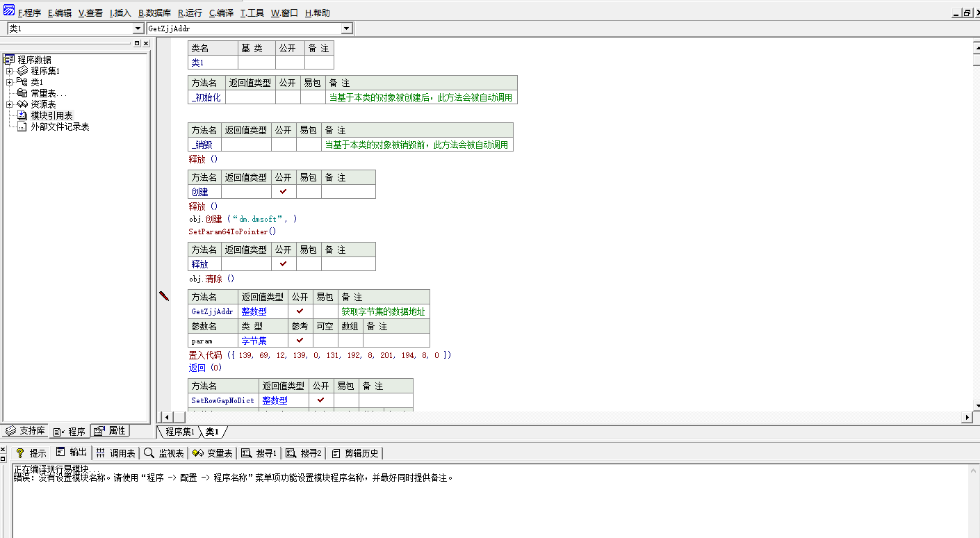Float the left project panel with the square button
Viewport: 980px width, 538px height.
pyautogui.click(x=137, y=43)
